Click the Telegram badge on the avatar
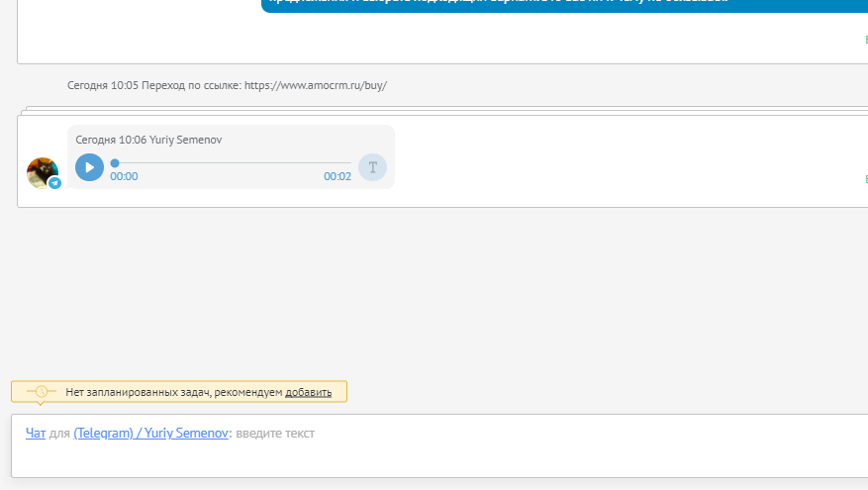Image resolution: width=868 pixels, height=490 pixels. [55, 183]
